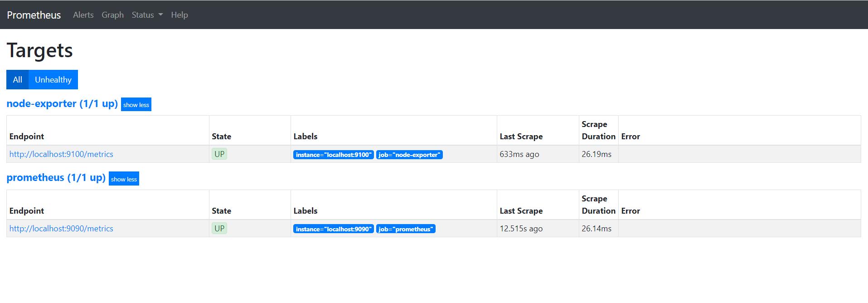Image resolution: width=868 pixels, height=303 pixels.
Task: Open http://localhost:9100/metrics endpoint
Action: (x=61, y=154)
